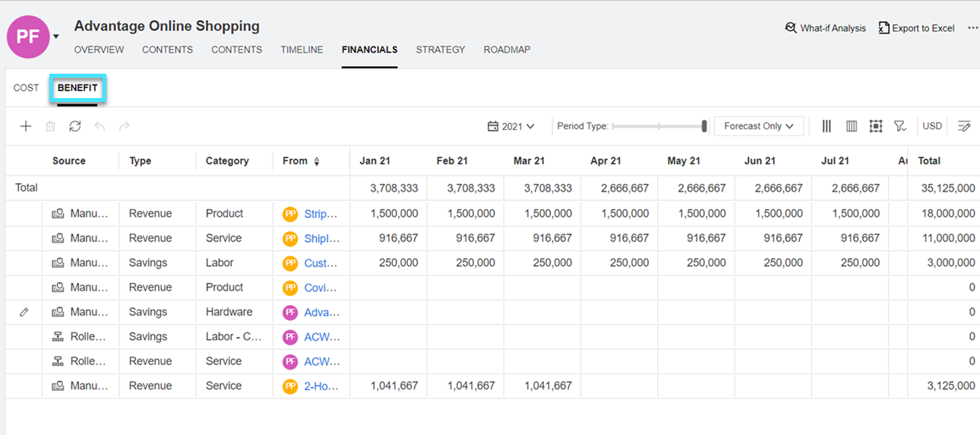Click the 11,000,000 total cell
The height and width of the screenshot is (435, 980).
pos(944,238)
